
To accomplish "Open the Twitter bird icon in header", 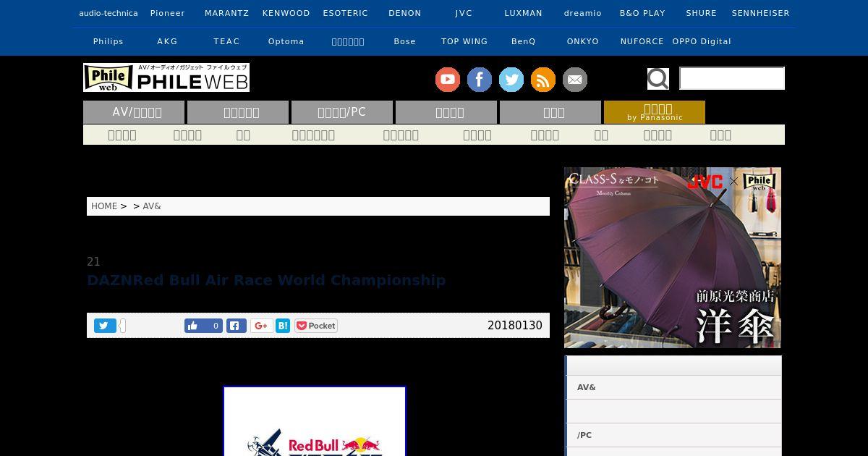I will pos(511,80).
